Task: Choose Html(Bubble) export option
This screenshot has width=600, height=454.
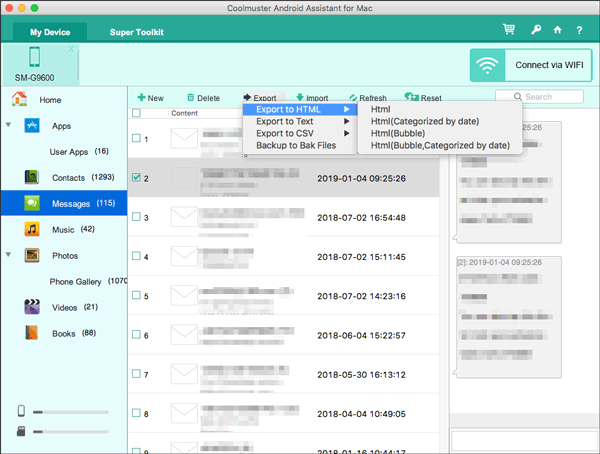Action: pos(440,133)
